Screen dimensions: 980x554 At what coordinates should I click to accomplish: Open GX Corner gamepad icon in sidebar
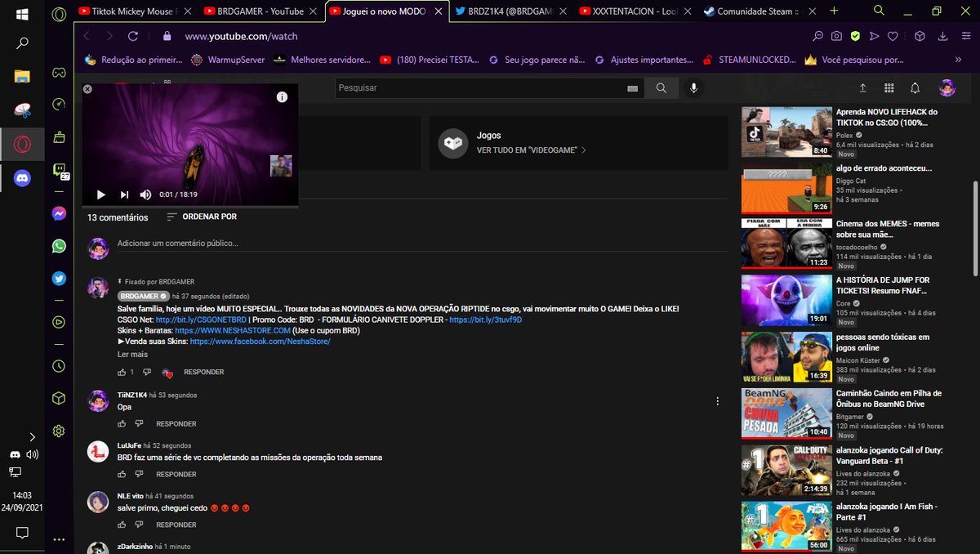[59, 73]
